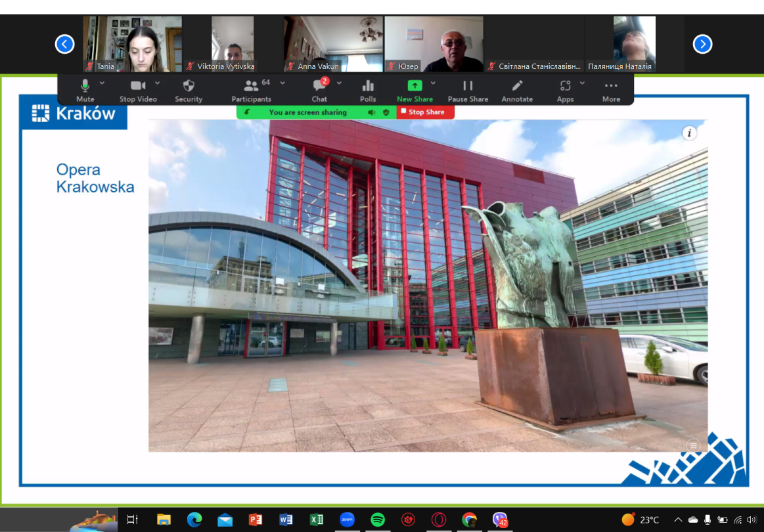Select Anna Vakun's video thumbnail
The height and width of the screenshot is (532, 764).
tap(333, 44)
